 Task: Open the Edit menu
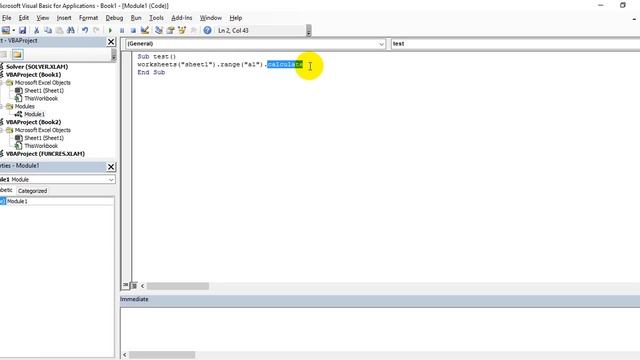pos(24,18)
